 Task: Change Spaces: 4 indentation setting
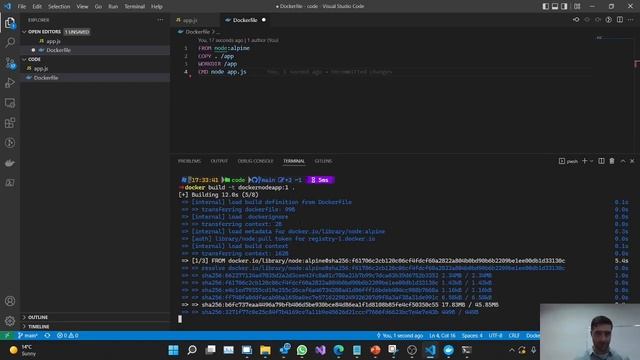(472, 336)
